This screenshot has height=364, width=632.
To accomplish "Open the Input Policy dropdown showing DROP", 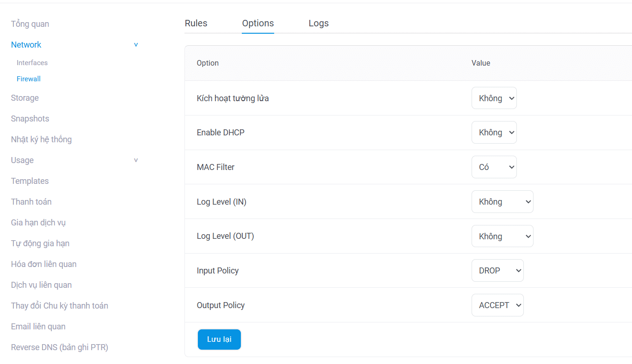I will point(497,270).
